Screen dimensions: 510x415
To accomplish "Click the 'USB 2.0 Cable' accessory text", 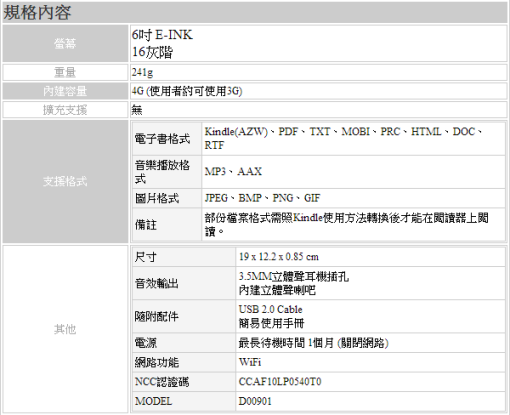I will coord(271,309).
